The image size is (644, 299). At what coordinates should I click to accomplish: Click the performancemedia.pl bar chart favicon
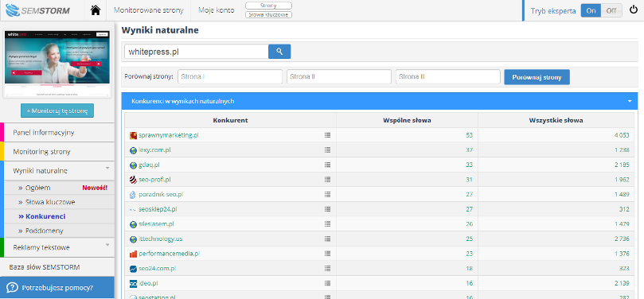pyautogui.click(x=133, y=254)
